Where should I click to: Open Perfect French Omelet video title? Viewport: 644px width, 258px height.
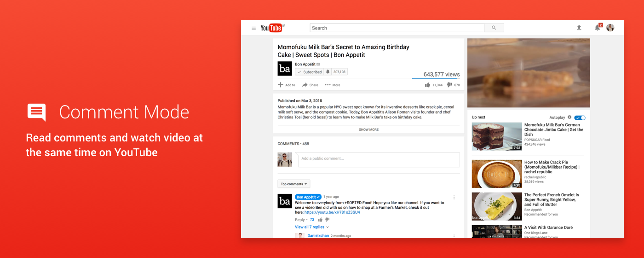pos(552,199)
